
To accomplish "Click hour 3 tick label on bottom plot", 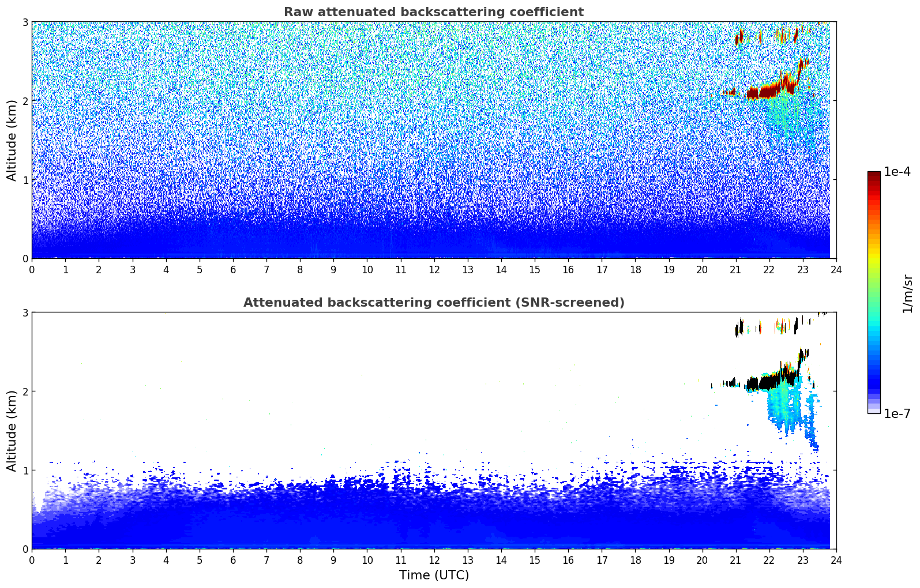I will coord(132,560).
